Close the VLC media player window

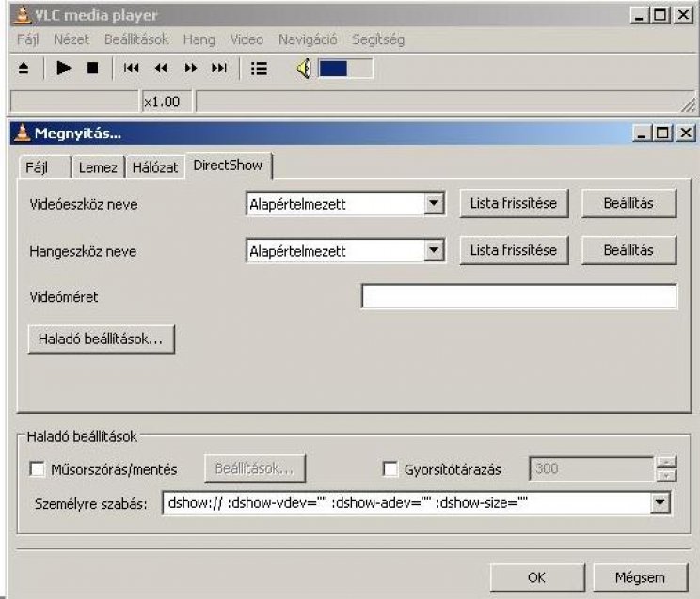pos(683,15)
